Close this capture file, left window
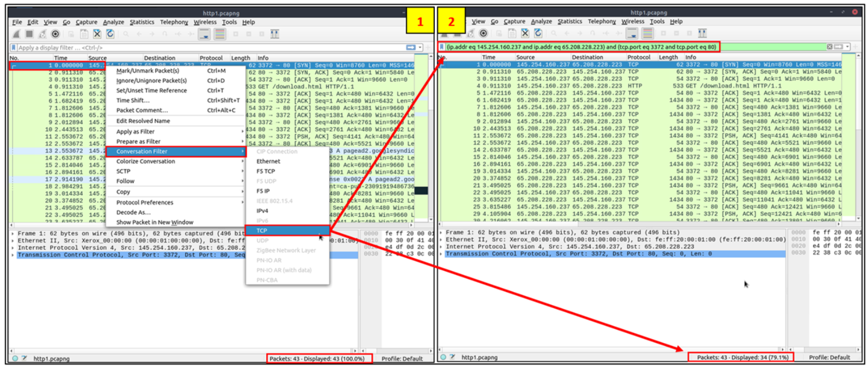 [x=97, y=34]
